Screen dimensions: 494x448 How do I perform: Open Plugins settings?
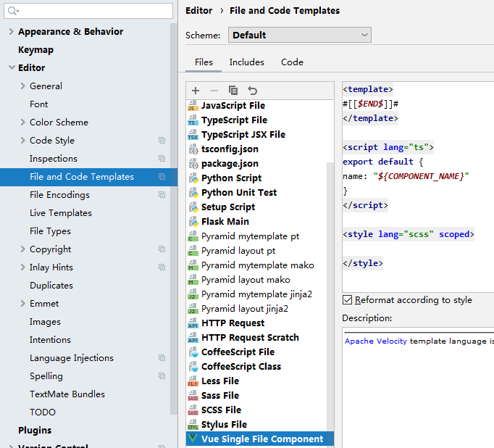coord(35,431)
